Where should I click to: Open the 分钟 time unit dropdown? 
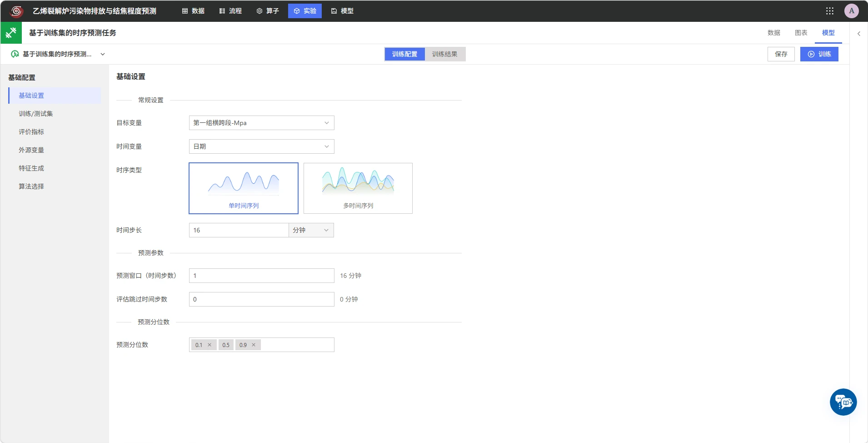(x=311, y=230)
